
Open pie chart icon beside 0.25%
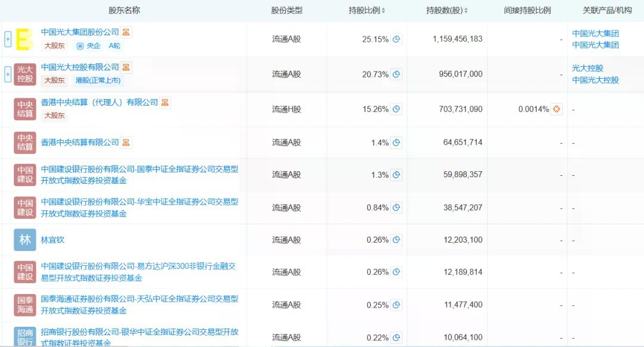[397, 305]
